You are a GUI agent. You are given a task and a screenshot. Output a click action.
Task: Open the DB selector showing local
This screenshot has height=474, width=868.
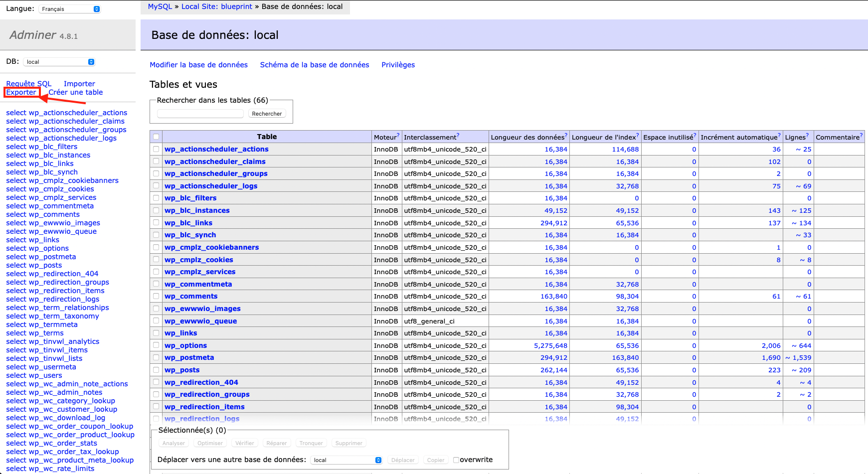coord(59,62)
